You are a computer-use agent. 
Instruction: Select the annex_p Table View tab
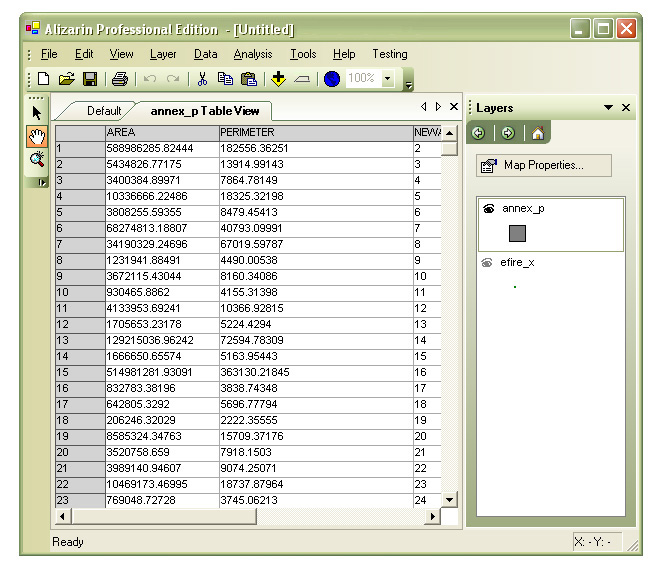coord(205,111)
